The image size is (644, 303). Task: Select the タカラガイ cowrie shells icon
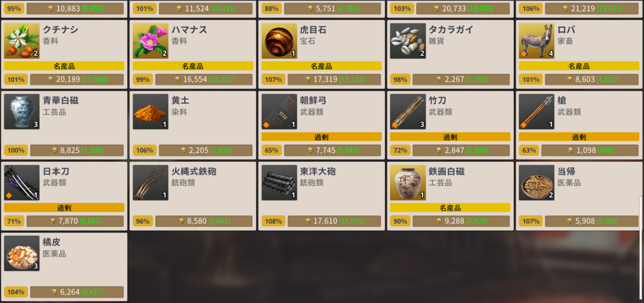[x=408, y=41]
